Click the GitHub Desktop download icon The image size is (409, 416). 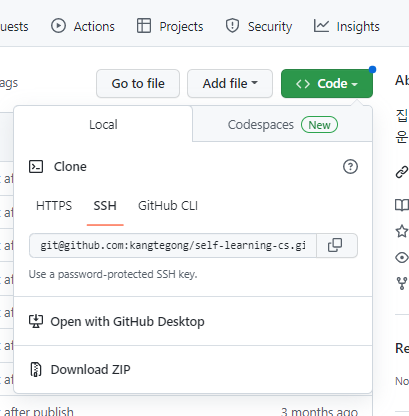(36, 321)
